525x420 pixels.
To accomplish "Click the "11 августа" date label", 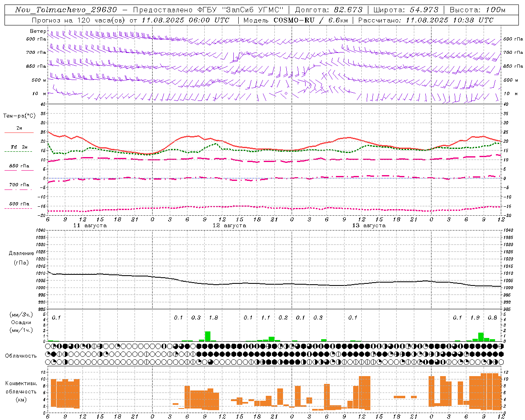I will (90, 226).
